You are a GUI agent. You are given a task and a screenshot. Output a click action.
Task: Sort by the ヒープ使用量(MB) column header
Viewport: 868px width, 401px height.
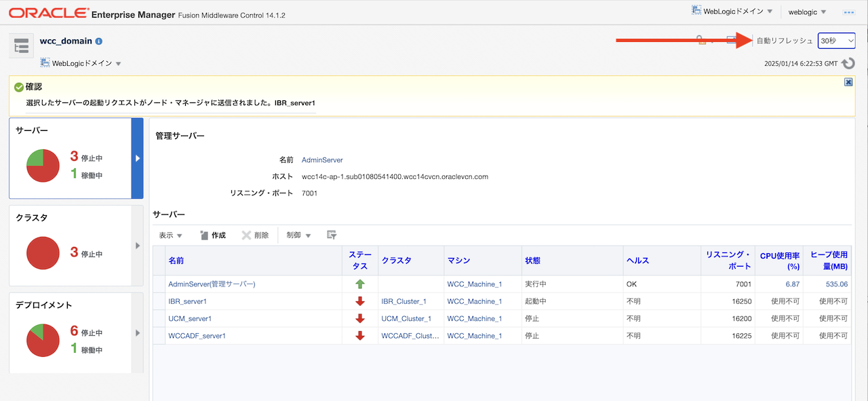(x=829, y=261)
